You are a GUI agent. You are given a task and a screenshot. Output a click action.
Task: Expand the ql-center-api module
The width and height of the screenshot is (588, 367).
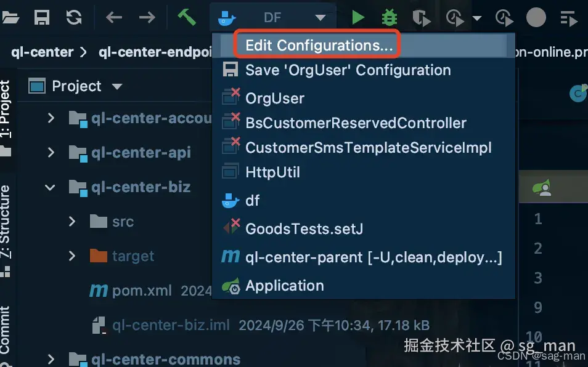point(52,152)
